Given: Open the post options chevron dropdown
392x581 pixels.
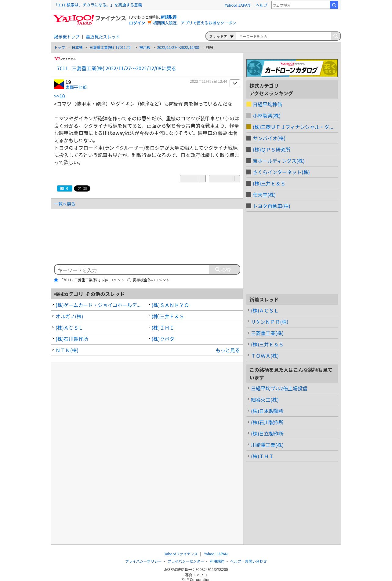Looking at the screenshot, I should click(235, 83).
